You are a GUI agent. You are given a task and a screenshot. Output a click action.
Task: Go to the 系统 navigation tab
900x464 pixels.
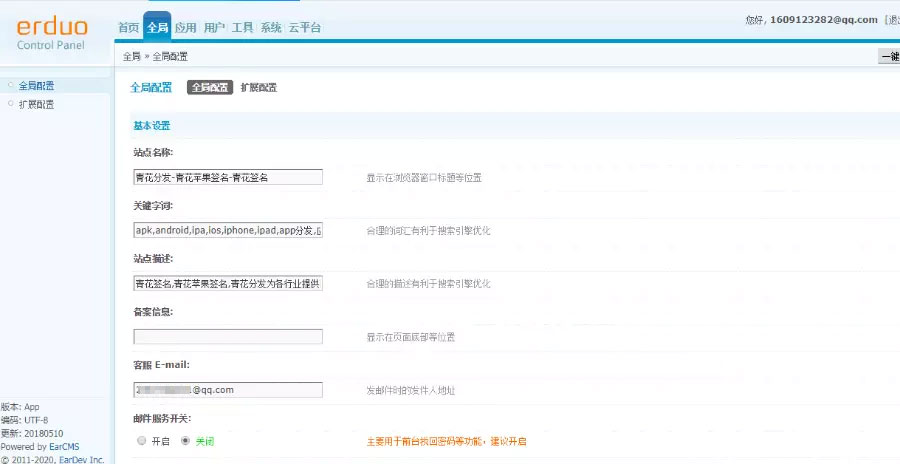(271, 28)
